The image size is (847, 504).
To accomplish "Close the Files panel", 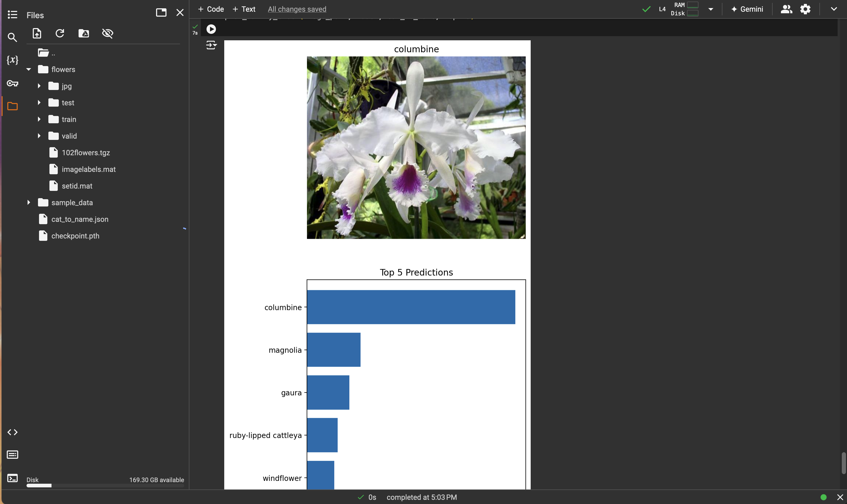I will coord(180,12).
